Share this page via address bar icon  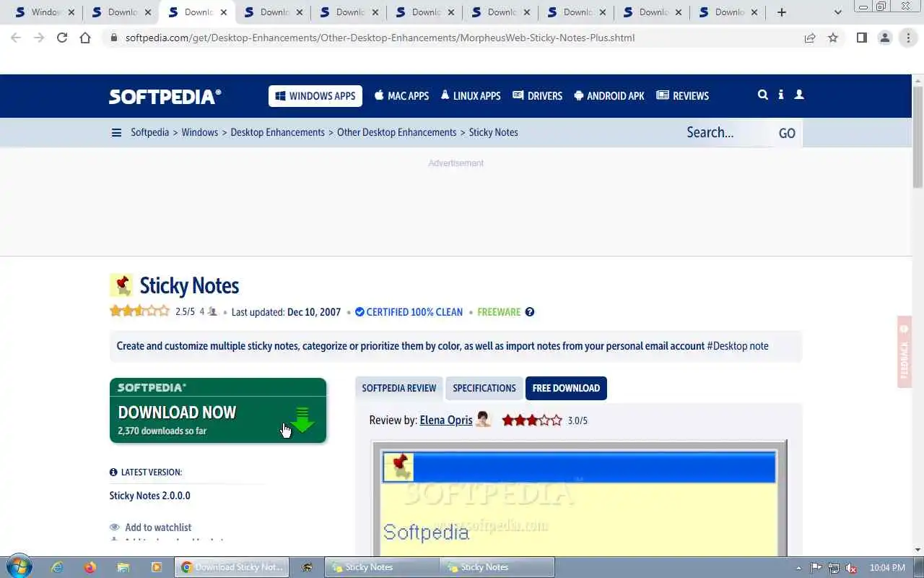click(810, 38)
